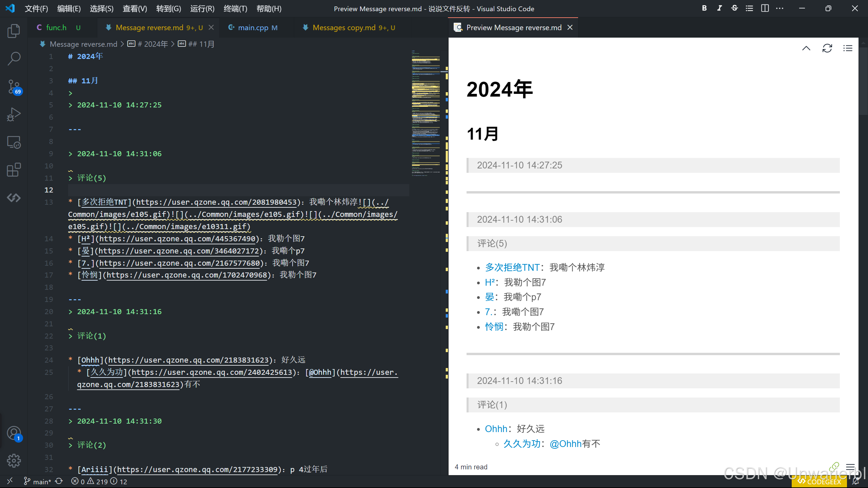Screen dimensions: 868x488
Task: Open the Run and Debug view
Action: 14,115
